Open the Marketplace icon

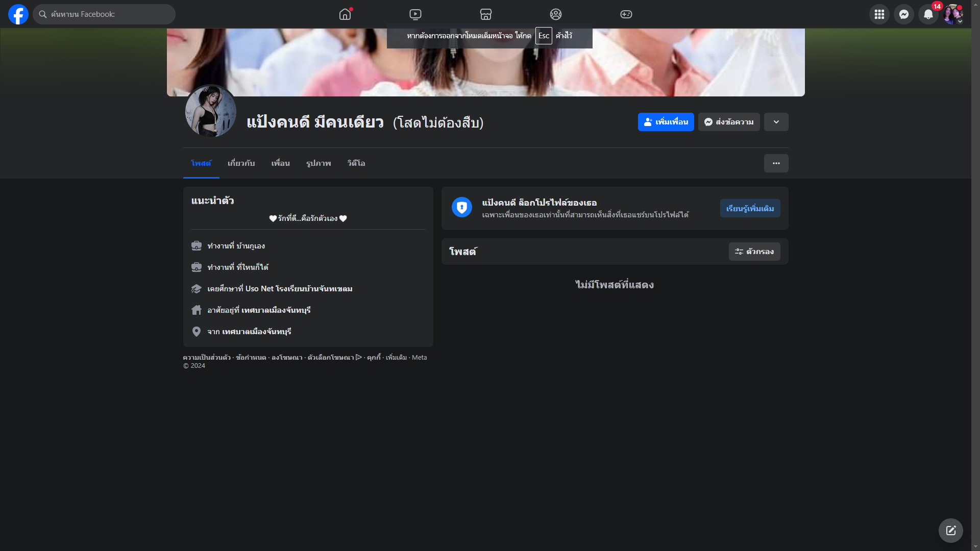pyautogui.click(x=486, y=14)
